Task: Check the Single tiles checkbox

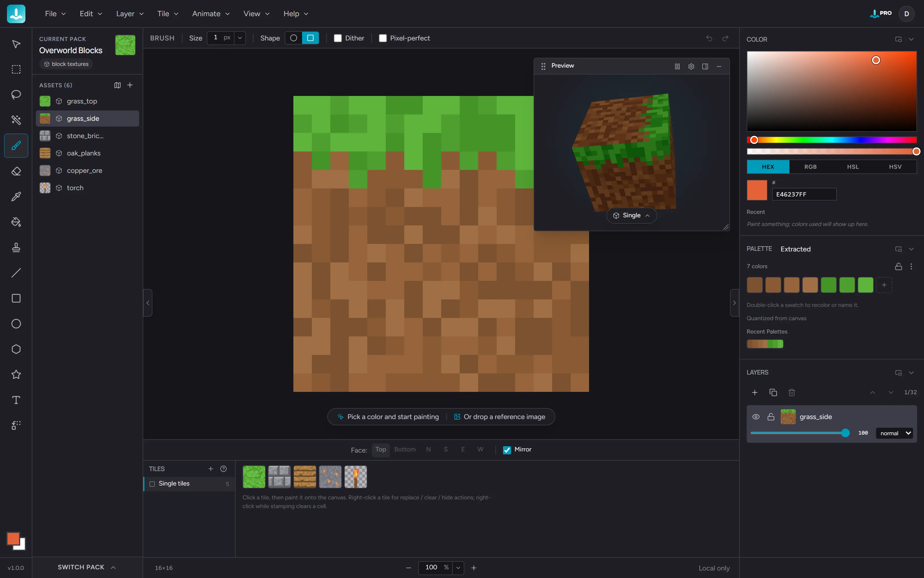Action: (152, 484)
